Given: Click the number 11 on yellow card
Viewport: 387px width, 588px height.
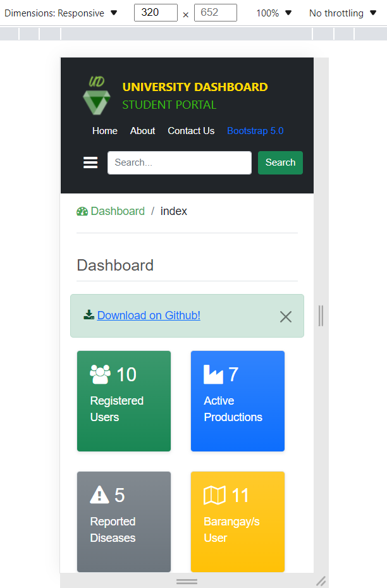Looking at the screenshot, I should tap(240, 495).
